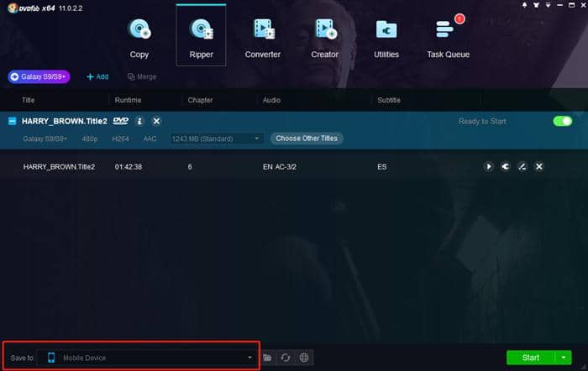Click the red alert badge on Task Queue

click(459, 19)
